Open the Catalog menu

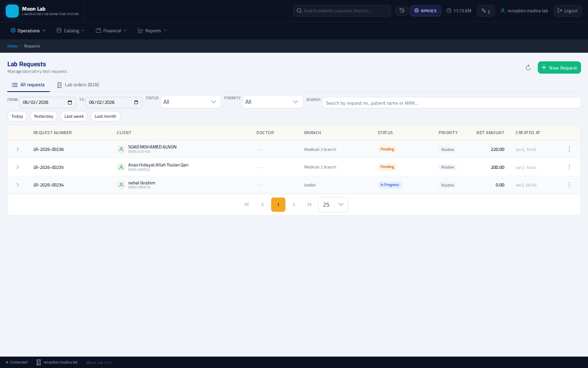pyautogui.click(x=71, y=31)
